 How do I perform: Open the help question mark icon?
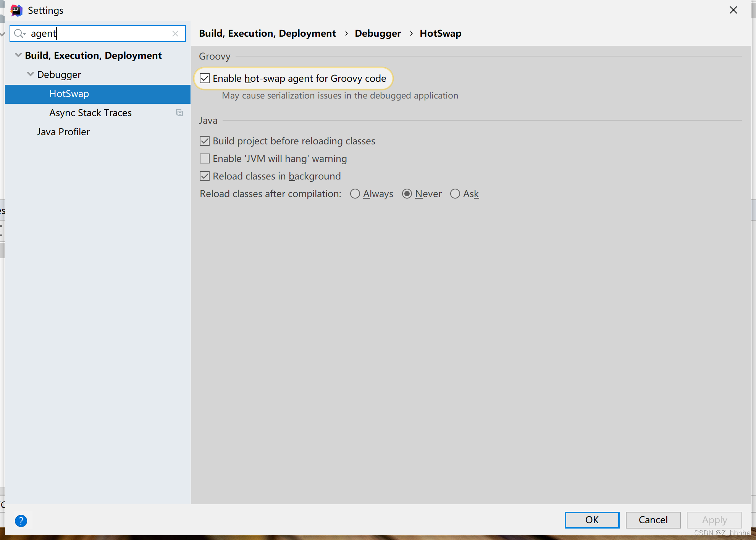[x=21, y=521]
